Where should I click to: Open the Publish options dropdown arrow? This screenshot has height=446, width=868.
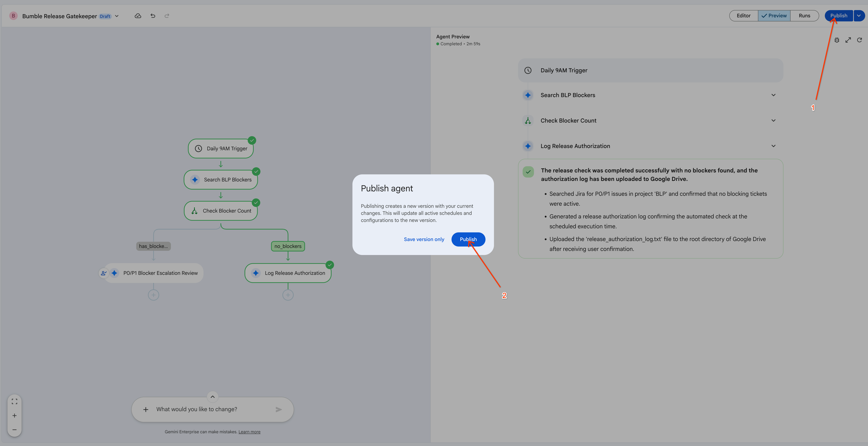click(859, 16)
